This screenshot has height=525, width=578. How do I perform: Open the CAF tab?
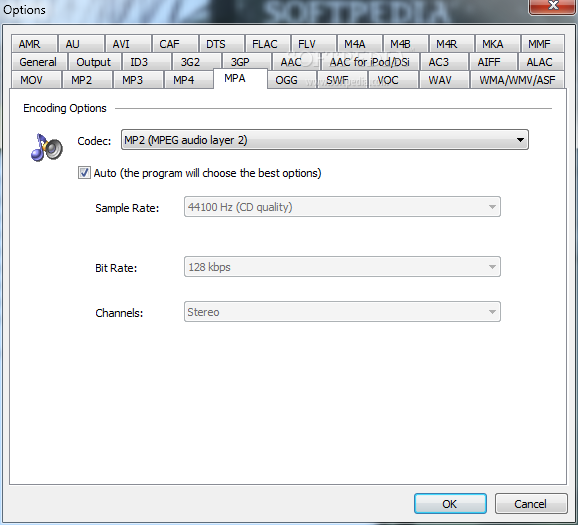(x=175, y=44)
